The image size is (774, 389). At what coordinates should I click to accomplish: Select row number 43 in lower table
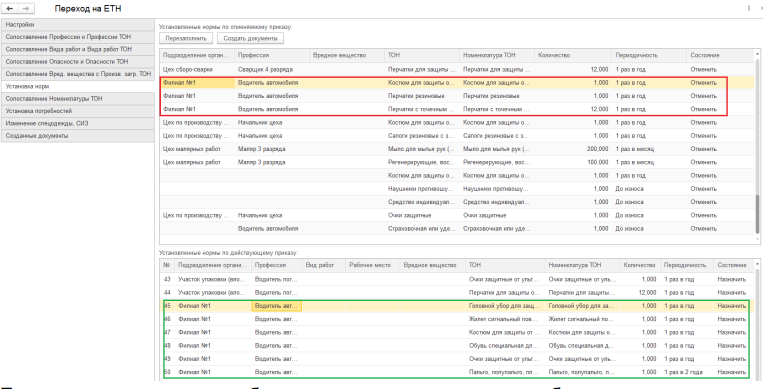(x=167, y=279)
